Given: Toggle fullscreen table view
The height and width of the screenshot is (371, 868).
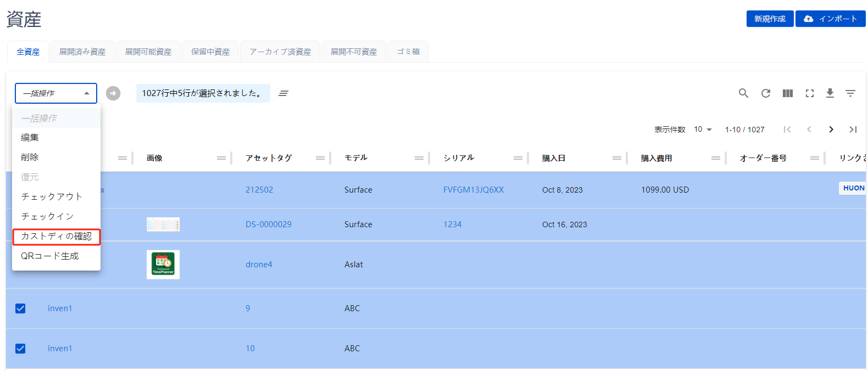Looking at the screenshot, I should [x=809, y=93].
